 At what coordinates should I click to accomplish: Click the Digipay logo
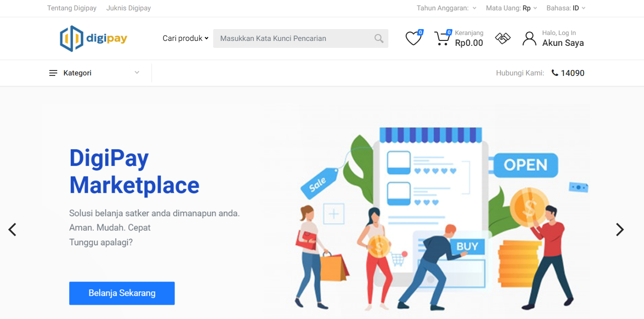[93, 38]
